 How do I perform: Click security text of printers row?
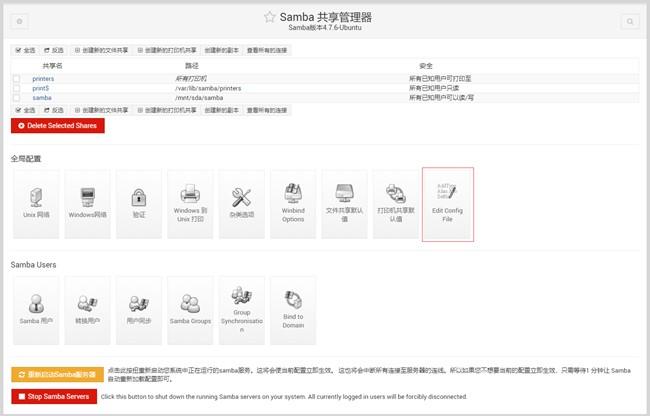[440, 79]
